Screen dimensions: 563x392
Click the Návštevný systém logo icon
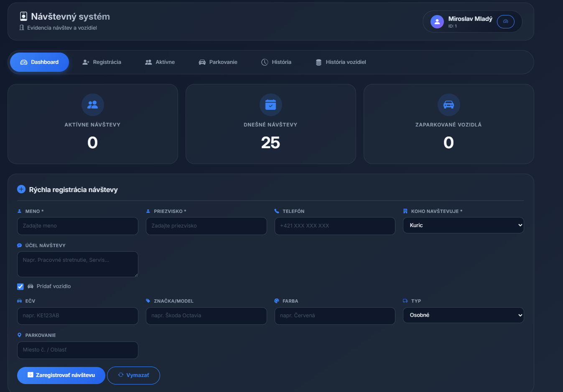(24, 16)
